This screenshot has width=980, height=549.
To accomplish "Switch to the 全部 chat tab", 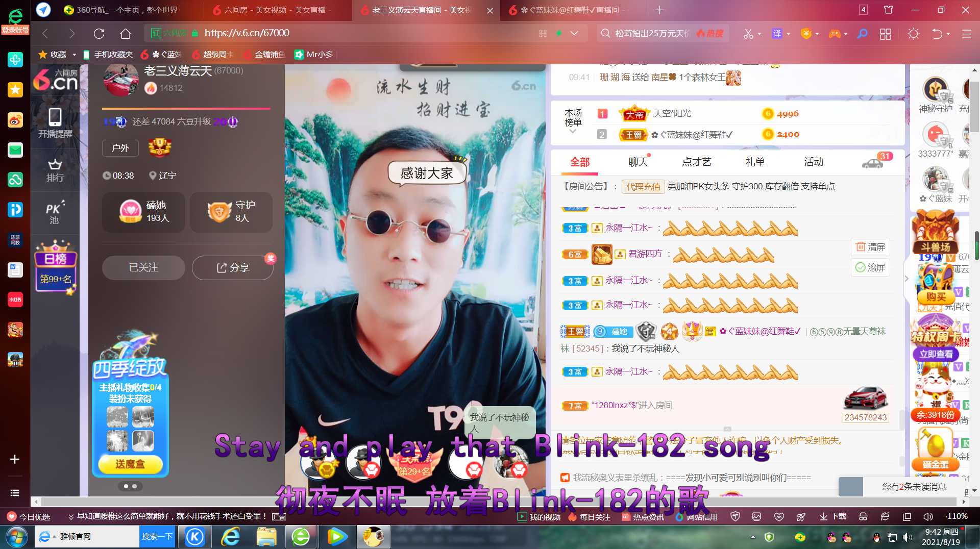I will click(x=580, y=162).
